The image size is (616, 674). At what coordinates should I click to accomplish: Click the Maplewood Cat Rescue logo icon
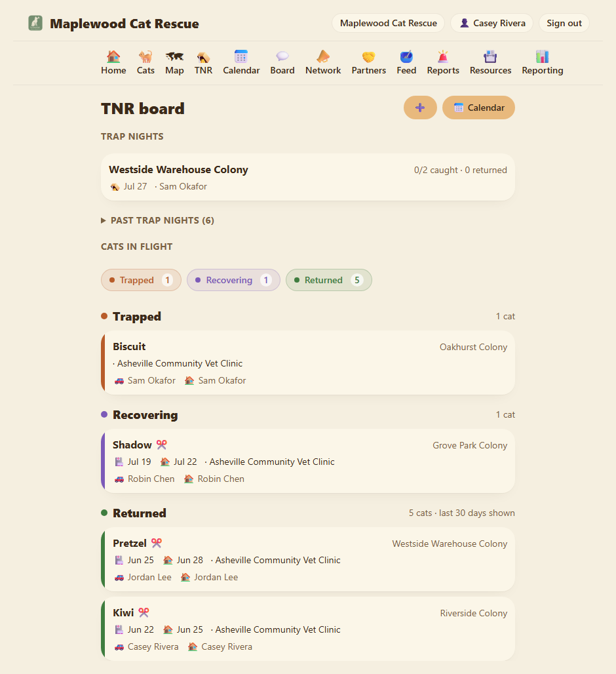(x=35, y=23)
